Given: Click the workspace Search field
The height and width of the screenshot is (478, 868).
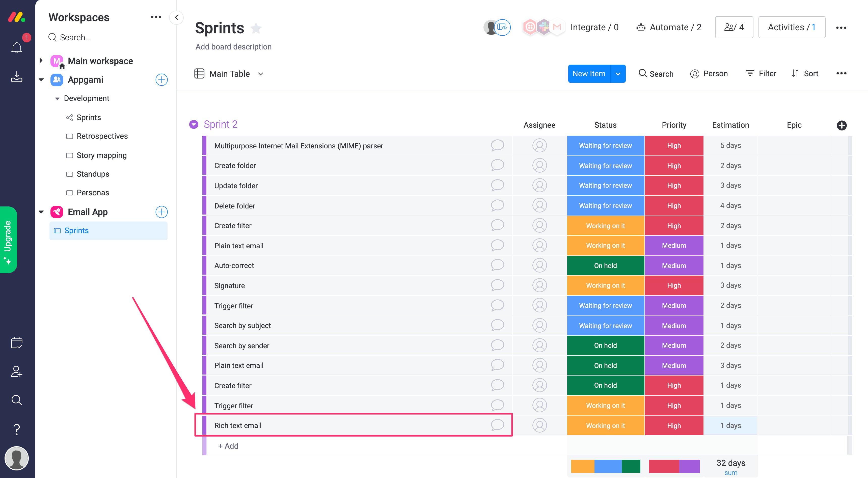Looking at the screenshot, I should coord(75,37).
